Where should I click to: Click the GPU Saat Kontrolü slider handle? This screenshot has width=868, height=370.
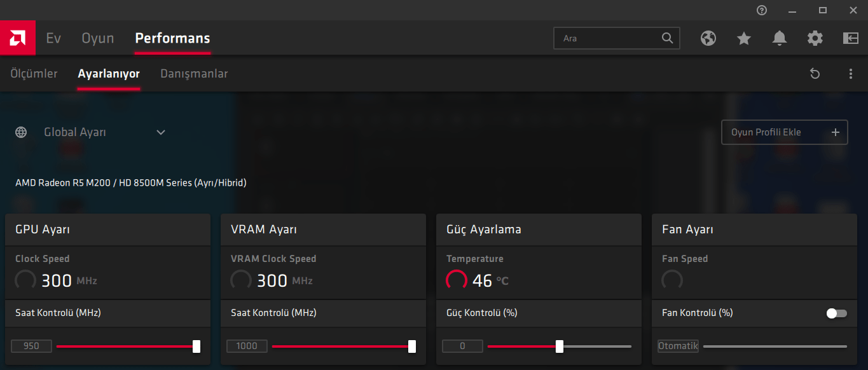click(196, 346)
